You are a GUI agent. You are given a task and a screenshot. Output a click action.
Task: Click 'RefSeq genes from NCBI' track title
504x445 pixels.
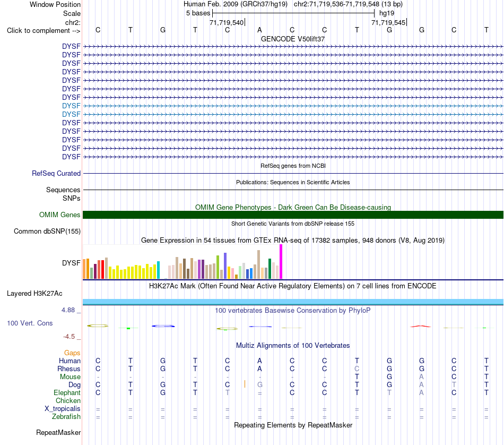pyautogui.click(x=293, y=166)
